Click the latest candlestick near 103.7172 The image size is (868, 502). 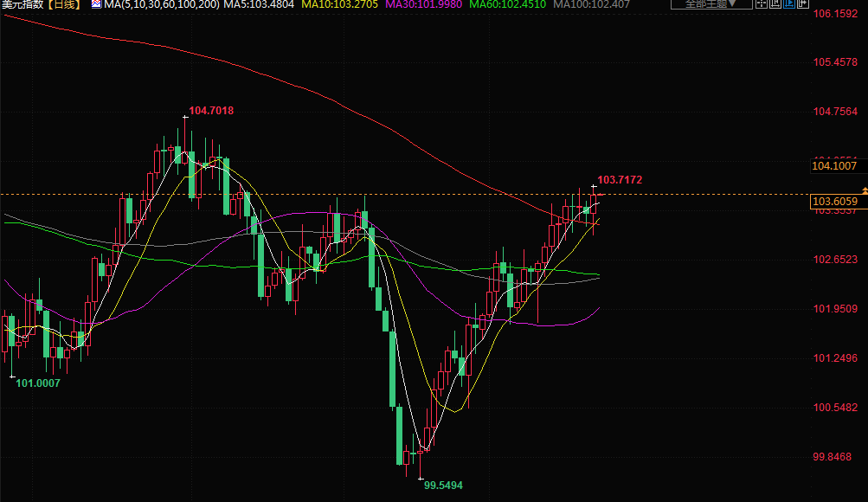point(594,204)
